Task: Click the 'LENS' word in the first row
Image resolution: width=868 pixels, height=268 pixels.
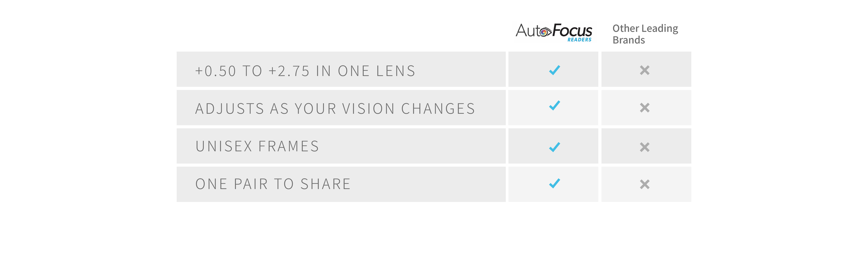Action: pyautogui.click(x=396, y=71)
